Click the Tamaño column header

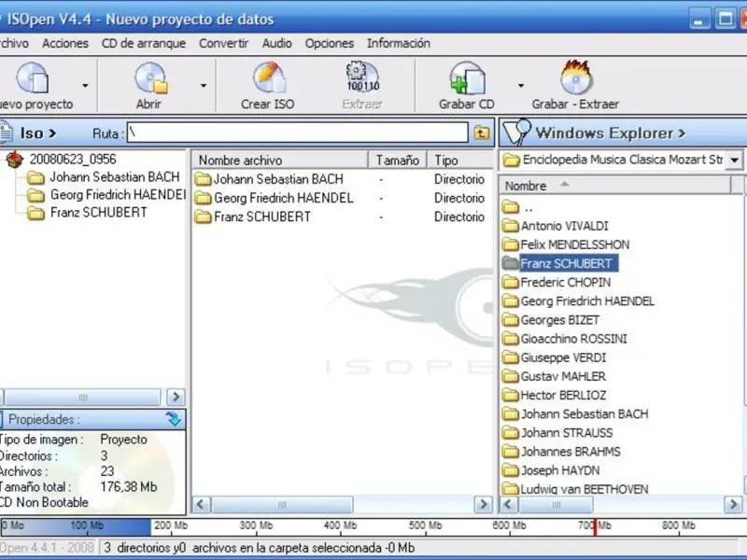pyautogui.click(x=398, y=160)
